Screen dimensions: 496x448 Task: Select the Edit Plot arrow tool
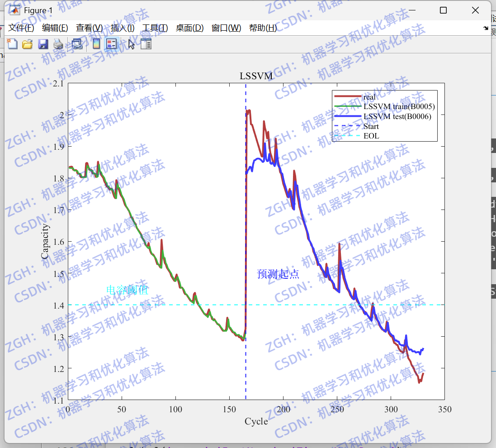[x=132, y=44]
